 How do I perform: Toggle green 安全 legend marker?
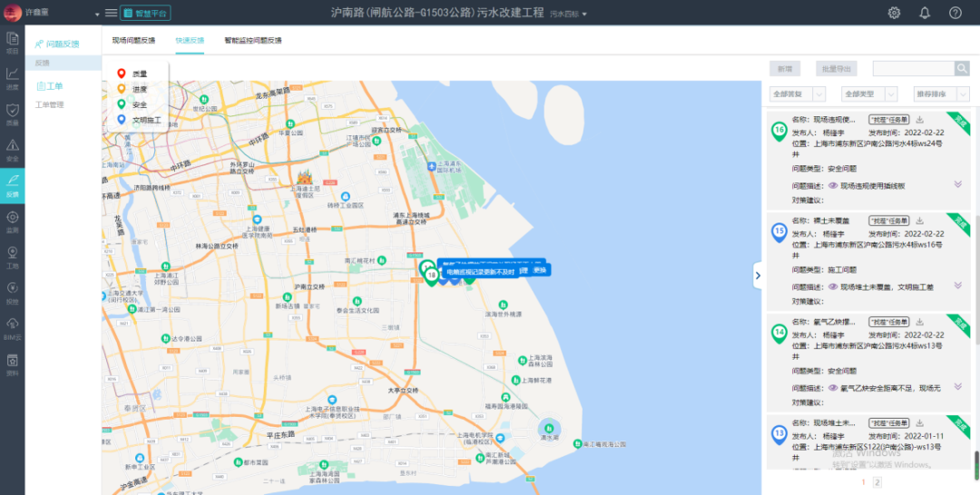click(122, 104)
